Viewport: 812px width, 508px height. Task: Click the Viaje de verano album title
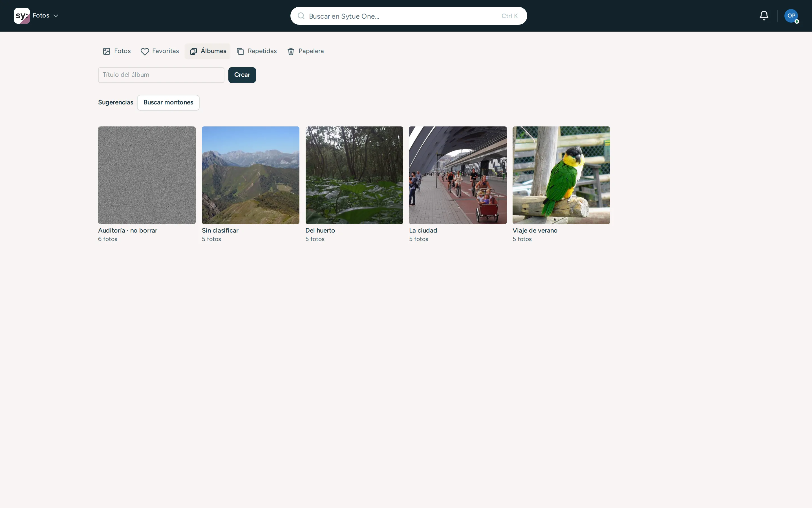pos(535,231)
